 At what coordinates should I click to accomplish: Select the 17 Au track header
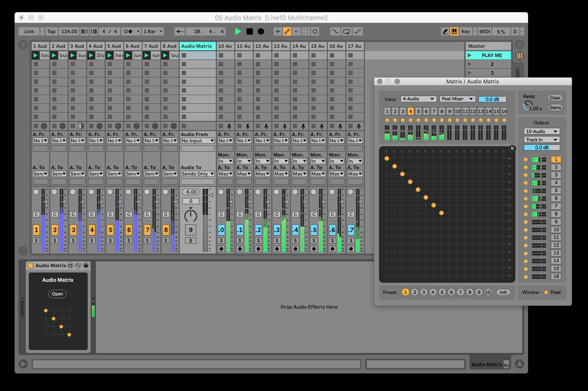coord(355,46)
